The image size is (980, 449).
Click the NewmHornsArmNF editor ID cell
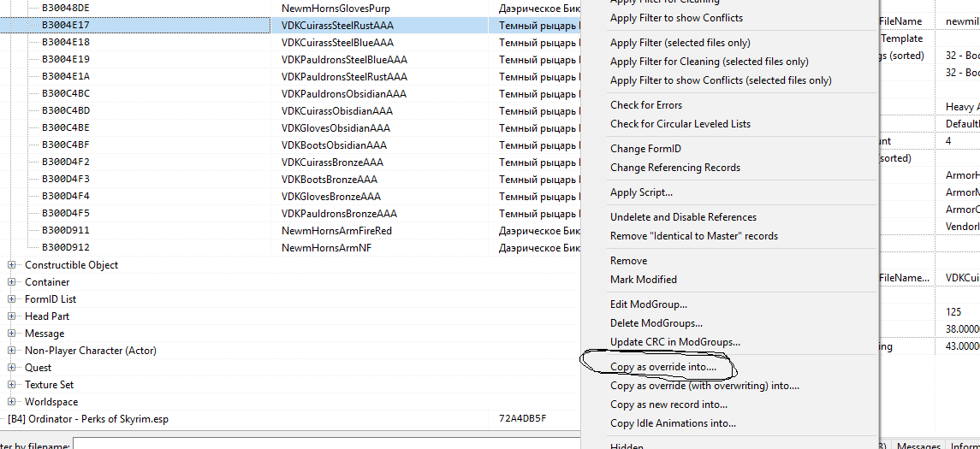(328, 248)
